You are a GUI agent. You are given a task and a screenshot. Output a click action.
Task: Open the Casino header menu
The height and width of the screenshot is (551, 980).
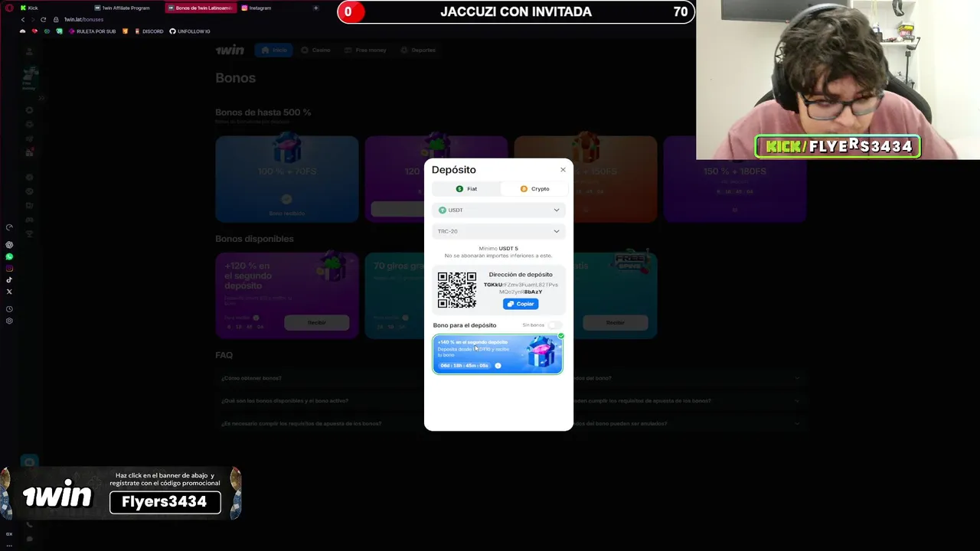click(x=315, y=50)
